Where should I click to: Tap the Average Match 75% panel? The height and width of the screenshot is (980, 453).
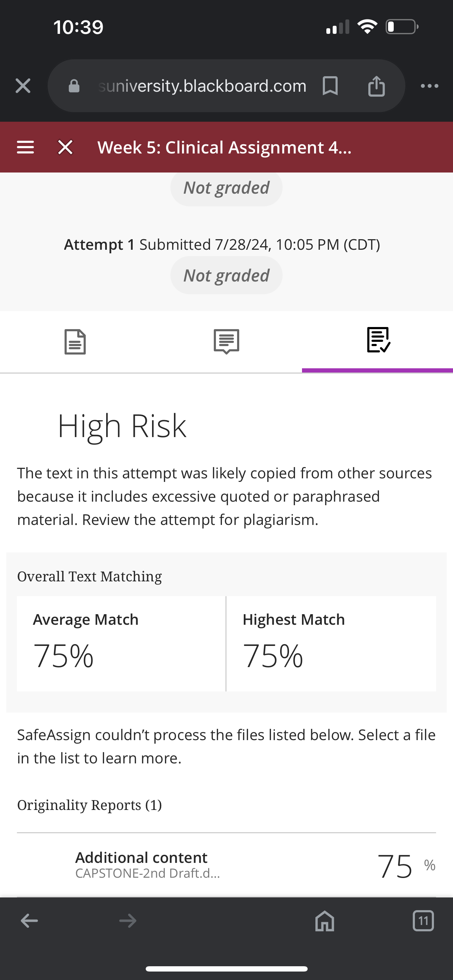[x=121, y=644]
